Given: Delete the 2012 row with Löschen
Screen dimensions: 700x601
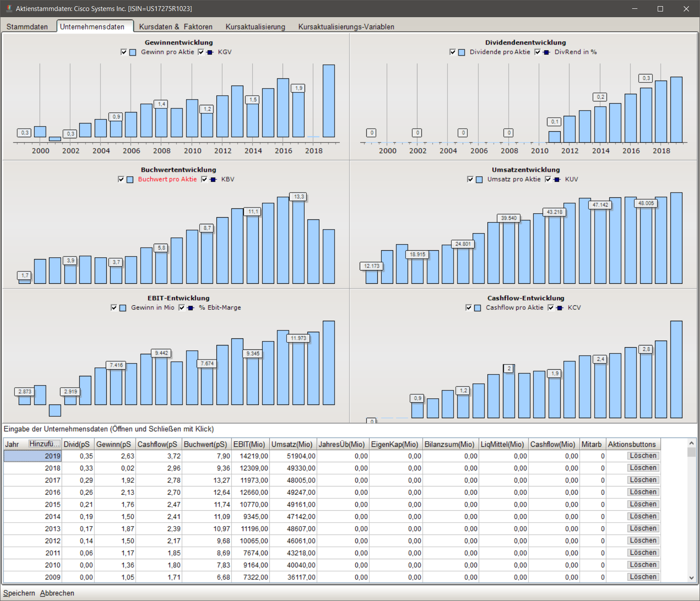Looking at the screenshot, I should point(643,540).
